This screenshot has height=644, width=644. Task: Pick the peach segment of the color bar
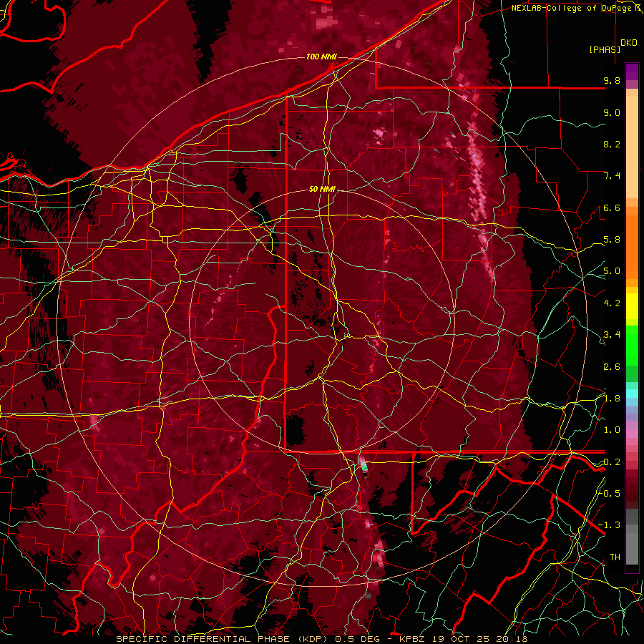tap(632, 147)
